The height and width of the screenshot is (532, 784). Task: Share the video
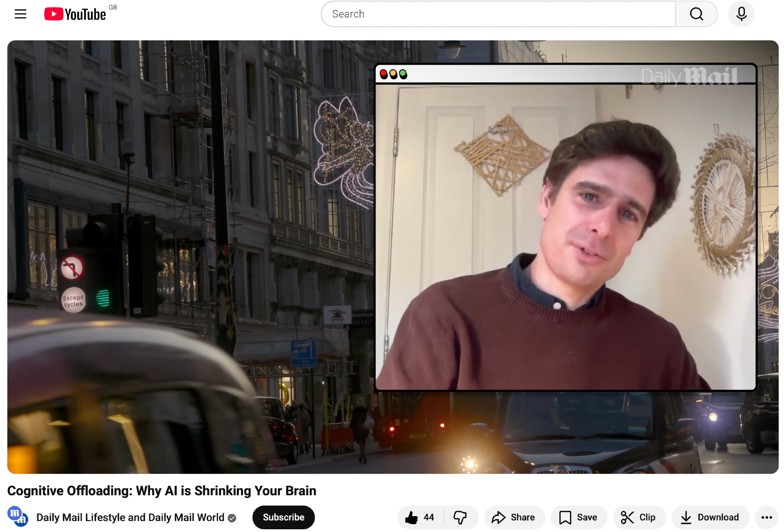[x=514, y=518]
